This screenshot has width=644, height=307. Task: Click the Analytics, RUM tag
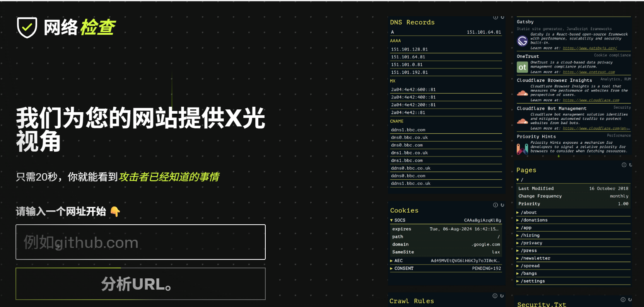coord(615,79)
